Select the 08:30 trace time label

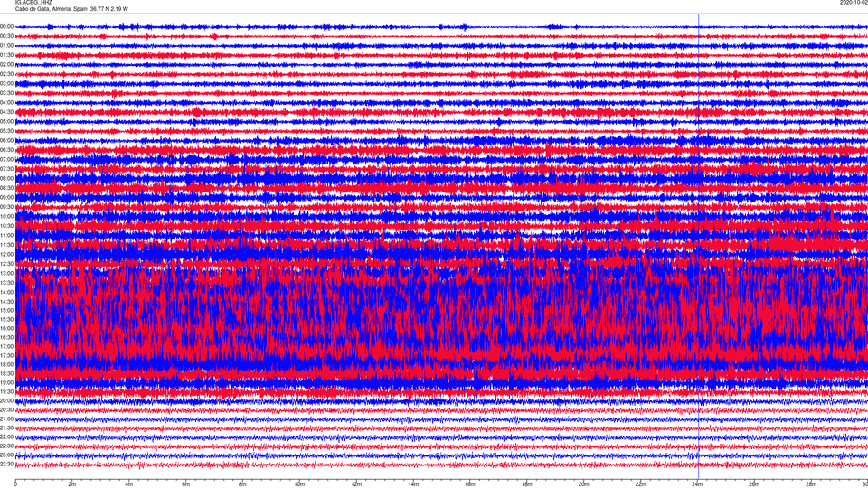[6, 188]
